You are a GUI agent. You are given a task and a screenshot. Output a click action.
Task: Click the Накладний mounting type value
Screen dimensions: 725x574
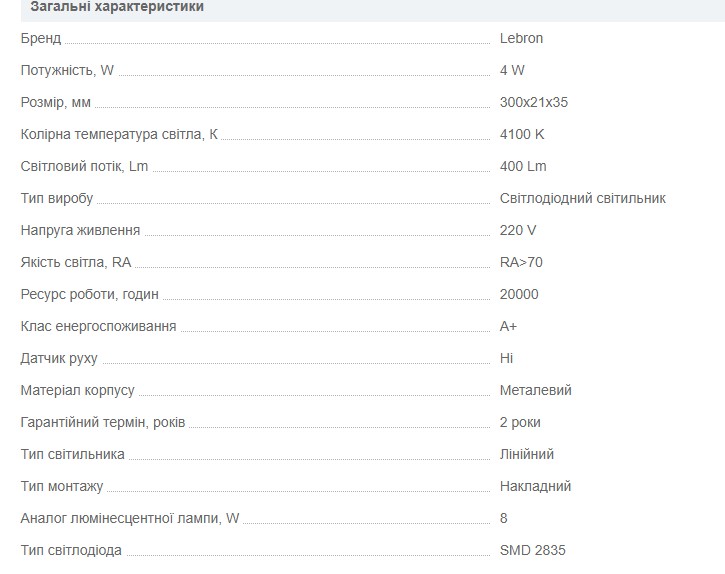(535, 486)
